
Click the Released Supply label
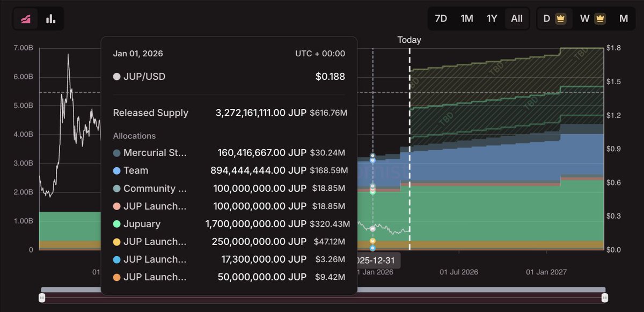[151, 113]
